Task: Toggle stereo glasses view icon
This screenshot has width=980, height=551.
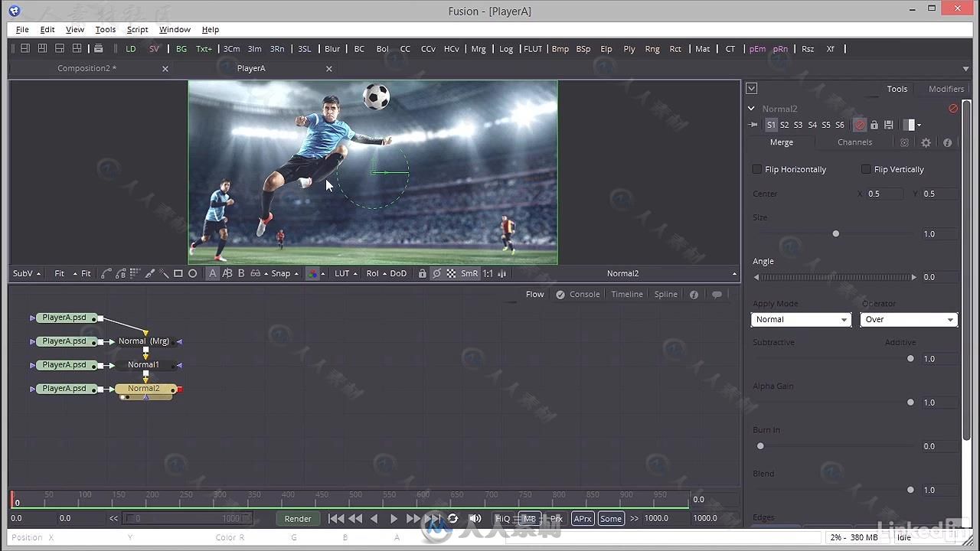Action: (256, 273)
